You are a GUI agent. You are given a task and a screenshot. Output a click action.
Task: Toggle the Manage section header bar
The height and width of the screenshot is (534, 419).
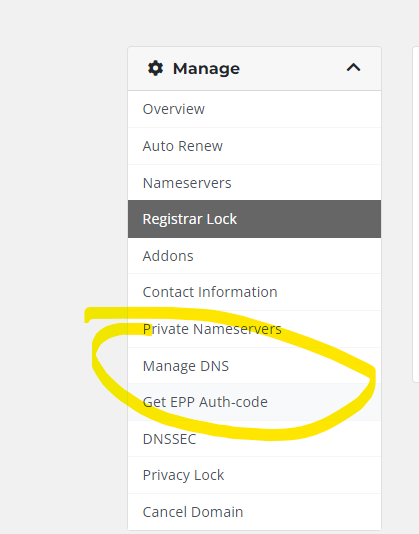(x=254, y=68)
